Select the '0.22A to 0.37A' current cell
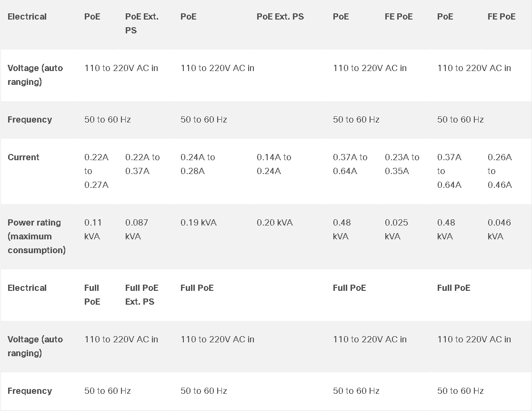Screen dimensions: 532x411 pyautogui.click(x=142, y=164)
